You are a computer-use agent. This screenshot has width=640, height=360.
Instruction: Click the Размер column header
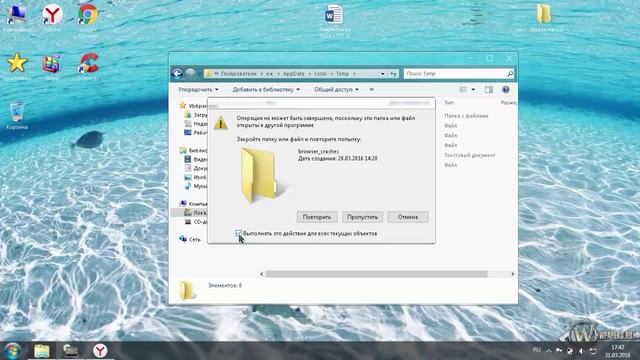coord(509,103)
